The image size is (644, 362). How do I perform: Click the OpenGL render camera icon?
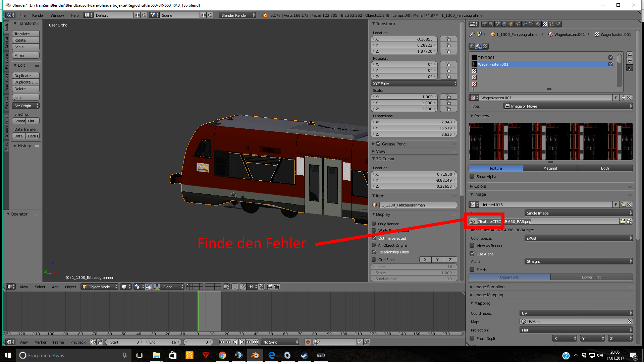pyautogui.click(x=270, y=287)
